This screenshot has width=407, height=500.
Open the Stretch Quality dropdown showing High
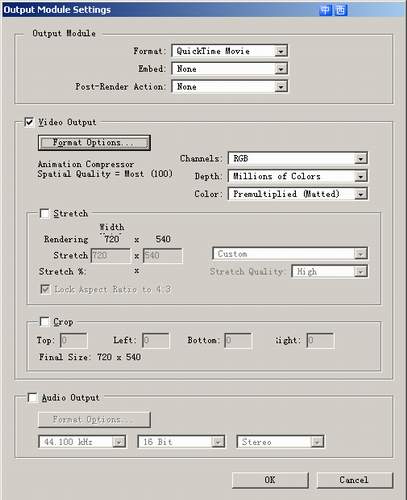tap(329, 271)
